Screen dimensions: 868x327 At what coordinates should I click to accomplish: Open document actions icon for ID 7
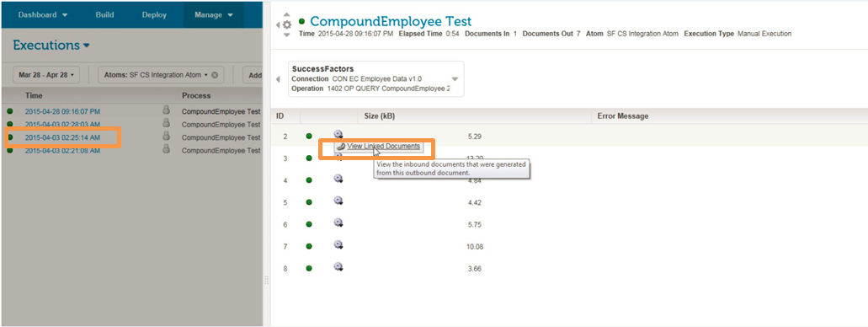click(338, 245)
